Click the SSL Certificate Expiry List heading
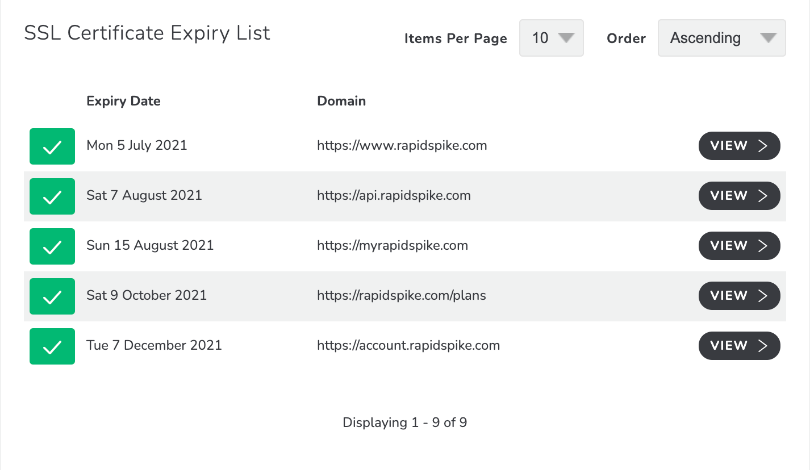The image size is (810, 470). click(147, 34)
